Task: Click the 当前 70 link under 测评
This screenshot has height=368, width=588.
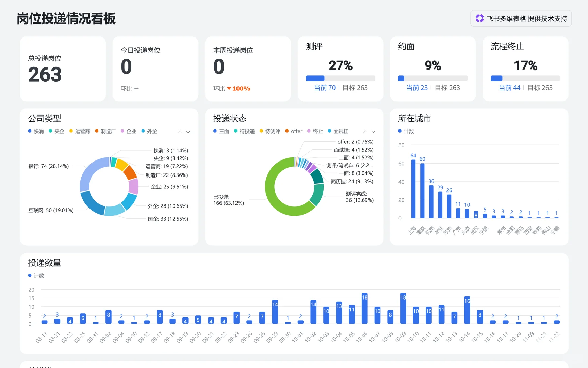Action: [325, 88]
